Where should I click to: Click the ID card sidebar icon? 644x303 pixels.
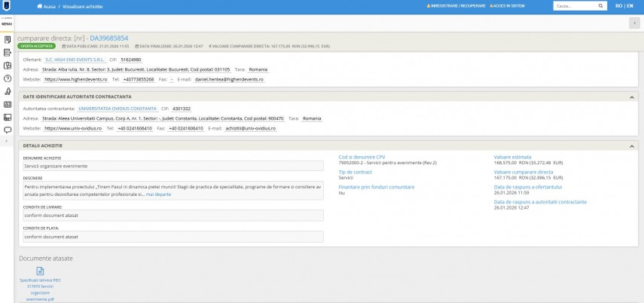point(7,104)
